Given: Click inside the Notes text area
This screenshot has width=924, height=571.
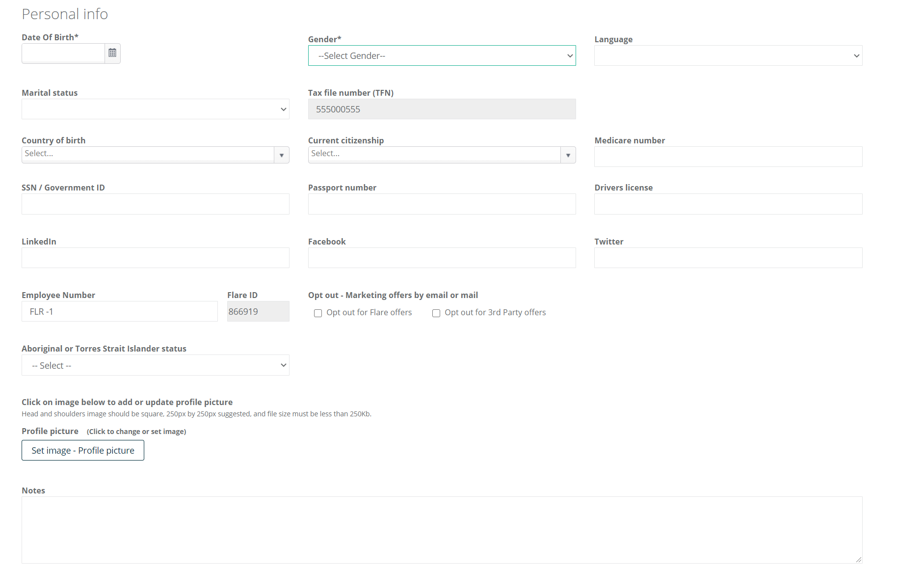Looking at the screenshot, I should pyautogui.click(x=442, y=530).
